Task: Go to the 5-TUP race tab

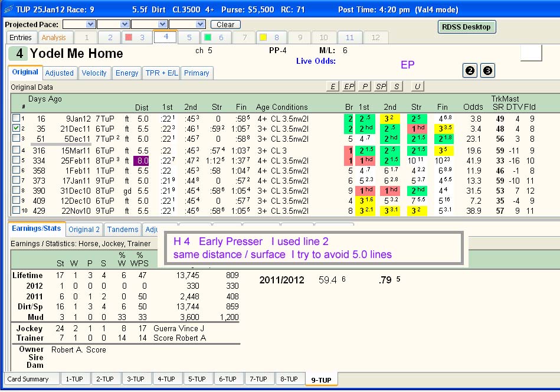Action: pos(197,379)
